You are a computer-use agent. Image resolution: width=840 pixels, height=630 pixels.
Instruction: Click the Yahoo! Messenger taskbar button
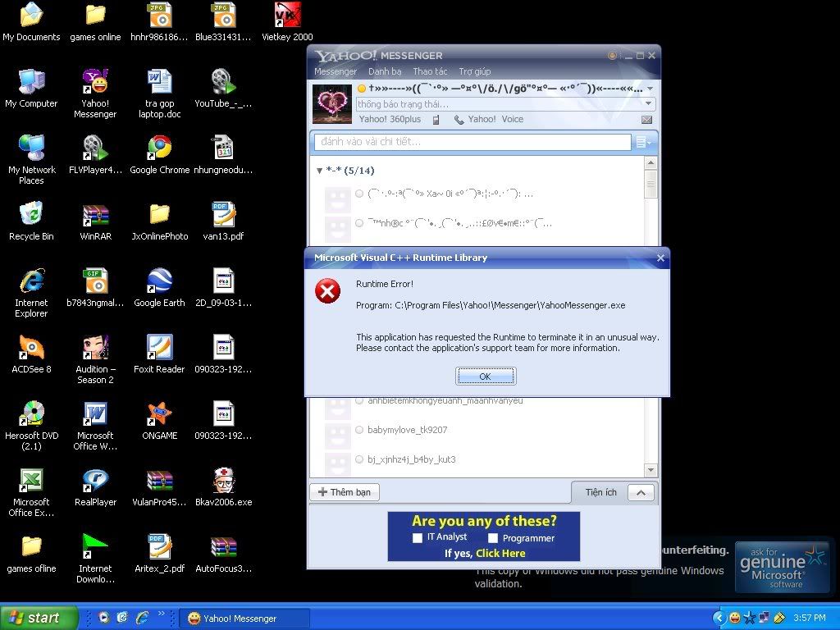coord(244,619)
